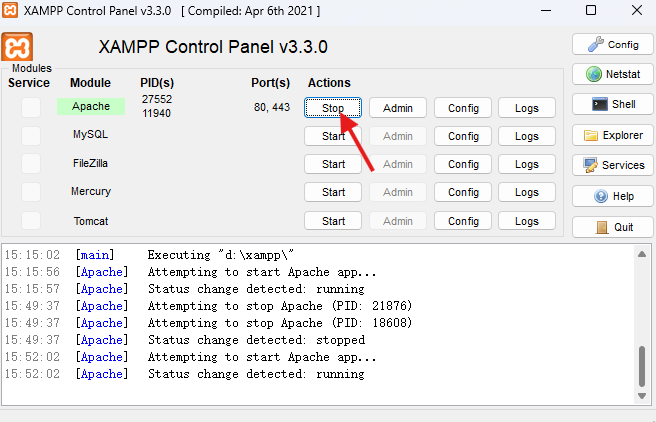Viewport: 656px width, 422px height.
Task: Click the log panel scrollbar thumb
Action: tap(642, 366)
